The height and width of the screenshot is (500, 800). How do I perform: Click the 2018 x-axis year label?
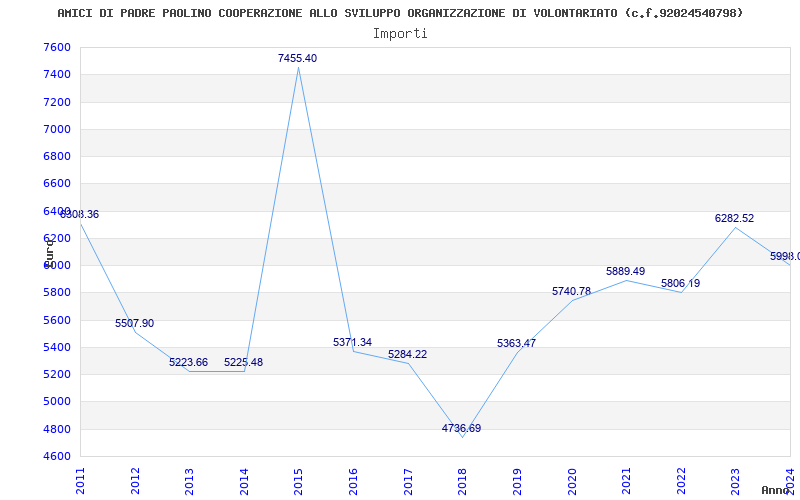[462, 481]
